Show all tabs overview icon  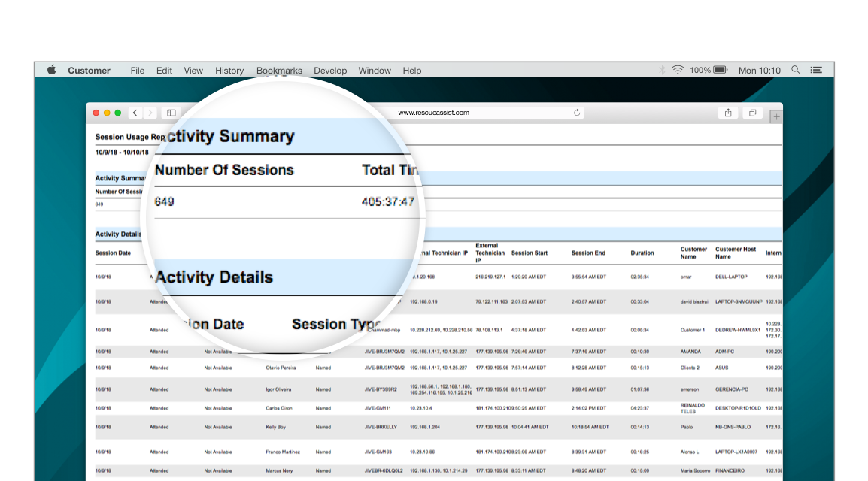[x=751, y=113]
